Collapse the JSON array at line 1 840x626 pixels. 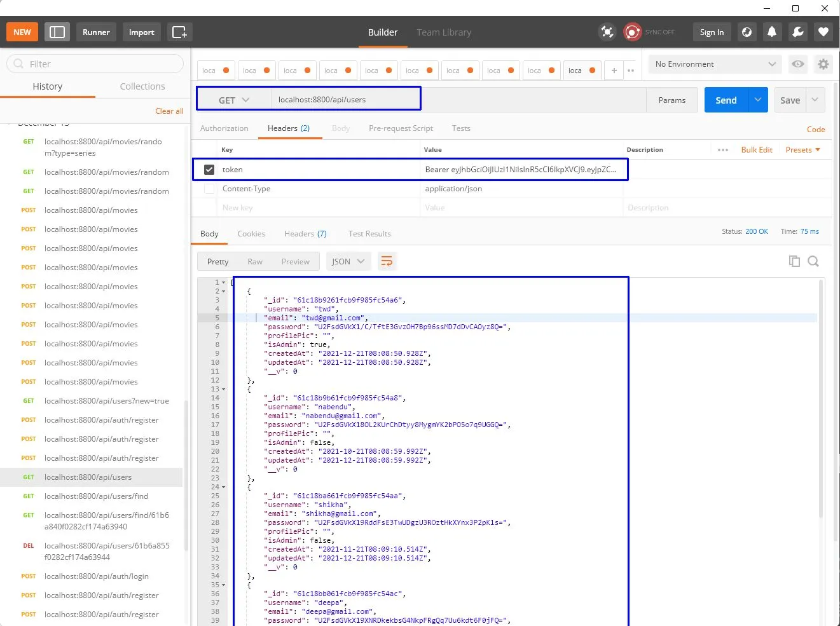224,283
